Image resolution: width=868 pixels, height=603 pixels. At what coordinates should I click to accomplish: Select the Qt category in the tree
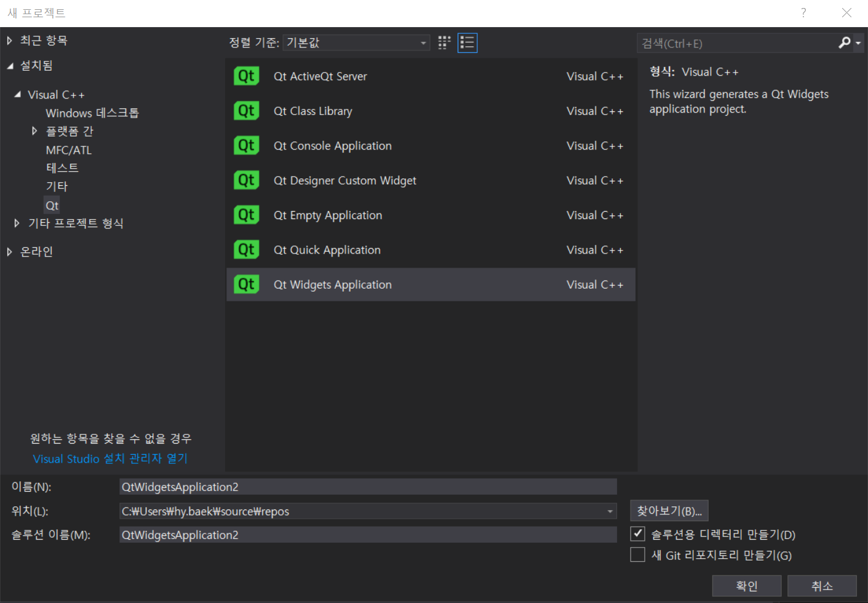click(52, 206)
